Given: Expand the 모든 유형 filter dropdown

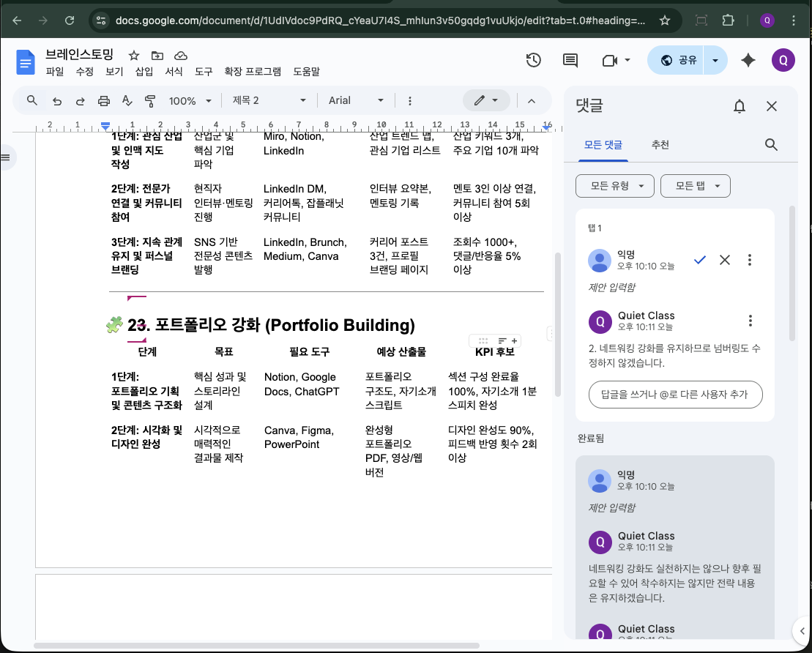Looking at the screenshot, I should pyautogui.click(x=614, y=186).
